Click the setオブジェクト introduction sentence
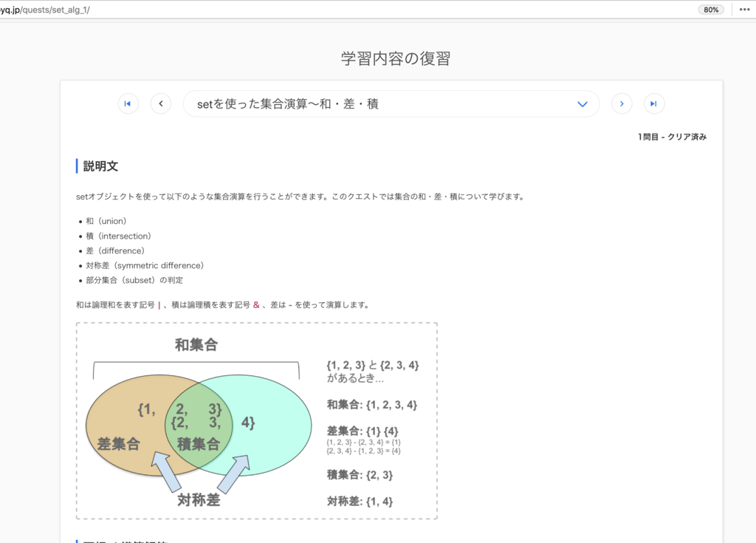The image size is (756, 543). pyautogui.click(x=300, y=197)
